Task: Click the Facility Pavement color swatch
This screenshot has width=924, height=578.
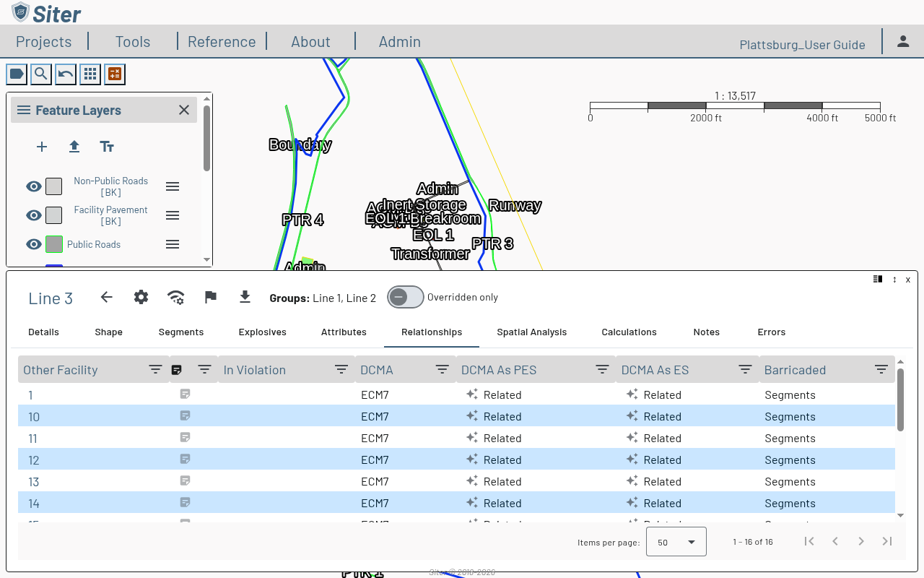Action: coord(53,215)
